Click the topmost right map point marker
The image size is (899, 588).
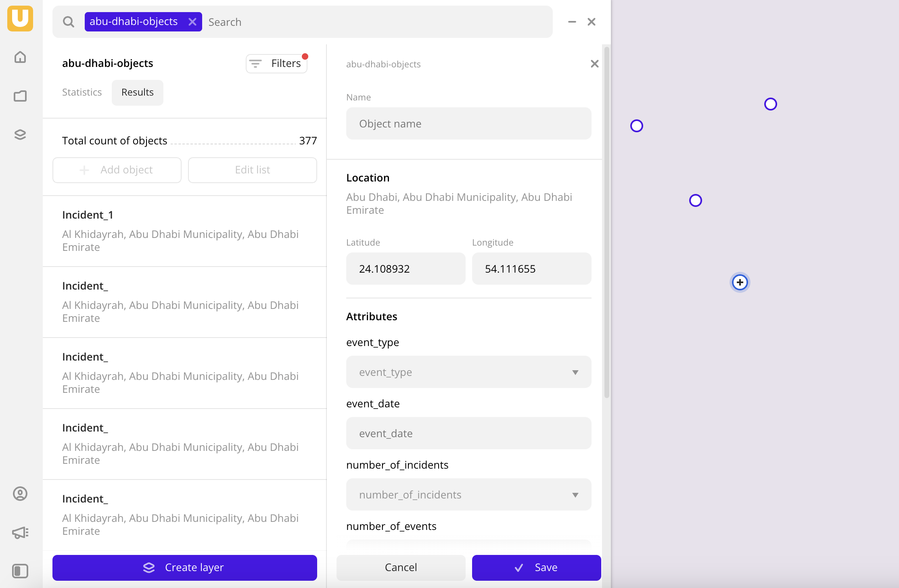tap(771, 104)
